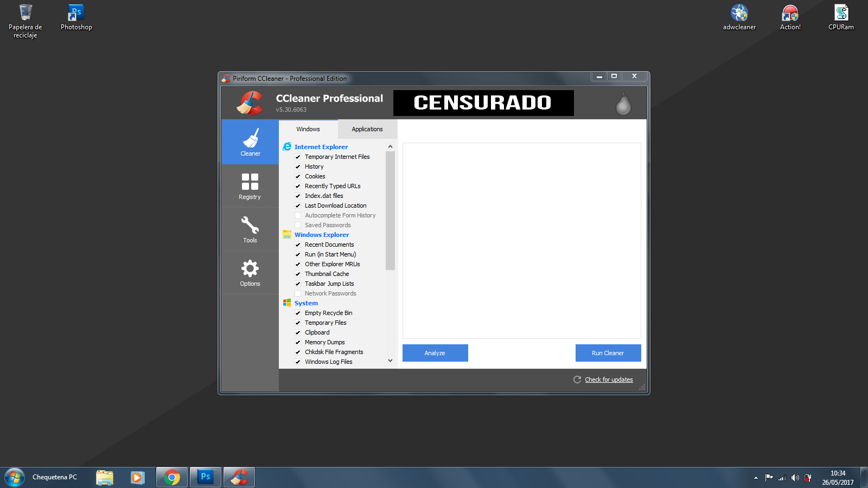Switch to the Windows tab
This screenshot has width=868, height=488.
pyautogui.click(x=308, y=129)
